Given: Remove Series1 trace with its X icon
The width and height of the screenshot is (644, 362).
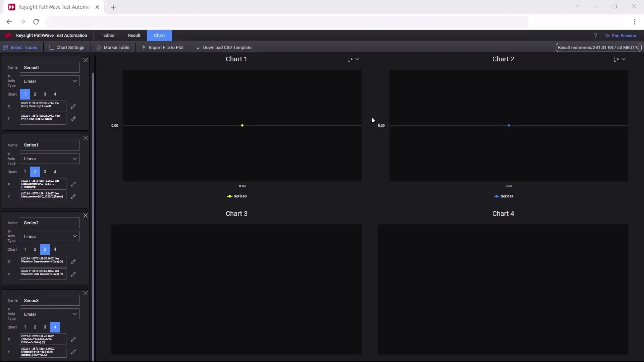Looking at the screenshot, I should (x=86, y=138).
